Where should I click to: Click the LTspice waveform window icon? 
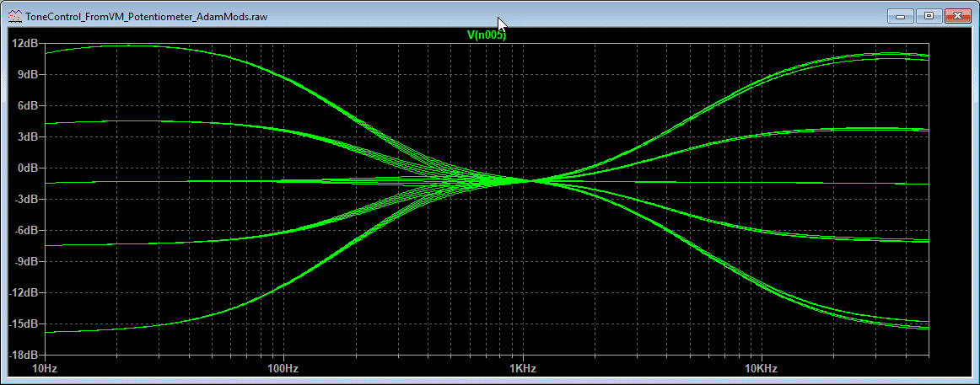click(x=13, y=17)
